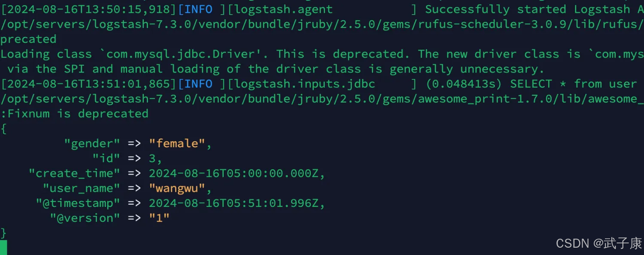This screenshot has height=255, width=644.
Task: Click the INFO label on the logstash.agent line
Action: [x=198, y=9]
